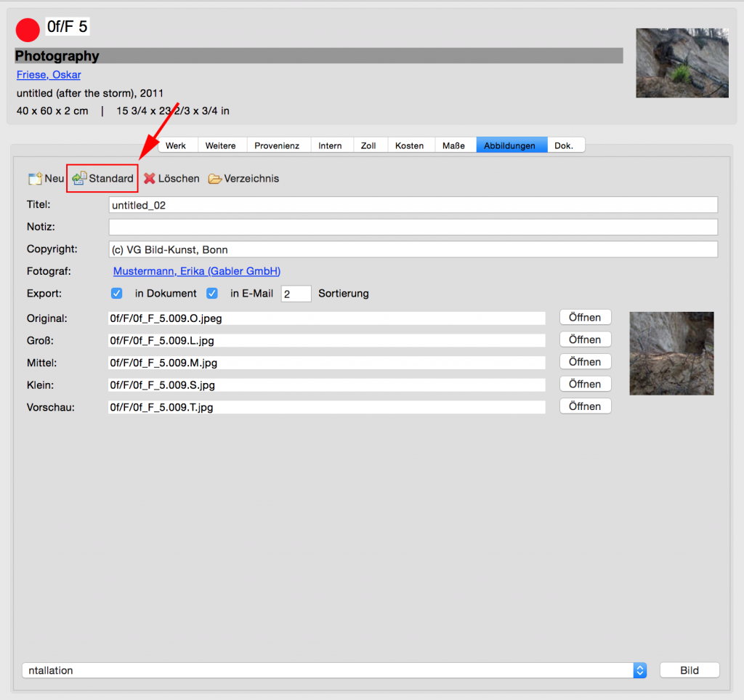Click the red status circle beside 0f/F 5

pyautogui.click(x=28, y=30)
